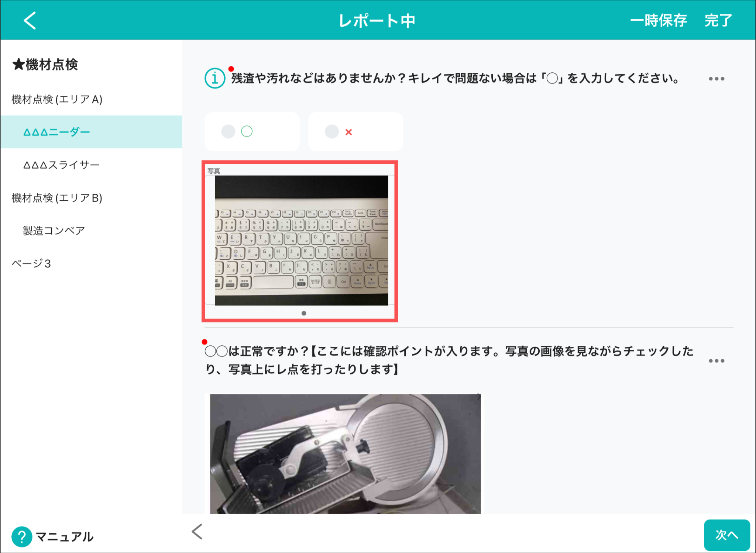This screenshot has width=756, height=553.
Task: Open the keyboard photo thumbnail
Action: 301,240
